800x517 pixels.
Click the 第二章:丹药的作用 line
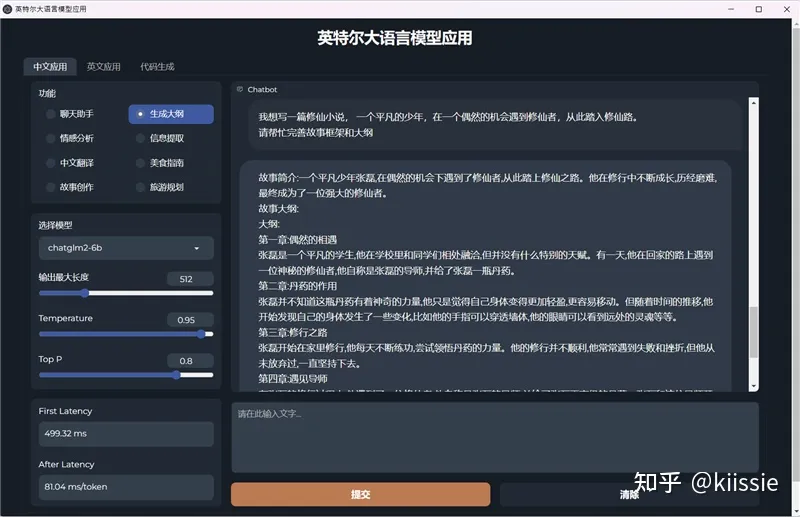297,286
